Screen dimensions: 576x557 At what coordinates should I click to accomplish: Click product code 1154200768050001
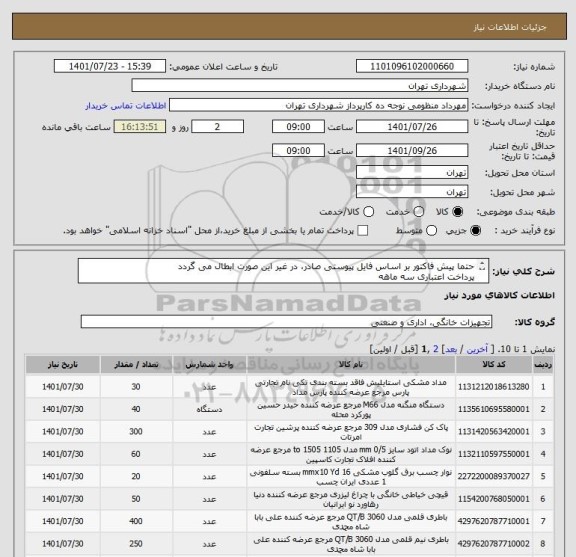click(x=494, y=499)
